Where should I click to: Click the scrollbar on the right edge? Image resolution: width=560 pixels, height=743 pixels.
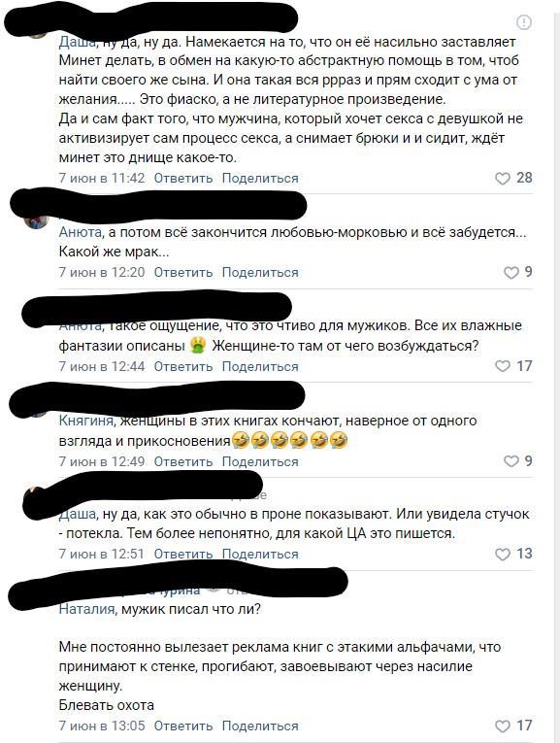click(x=556, y=371)
